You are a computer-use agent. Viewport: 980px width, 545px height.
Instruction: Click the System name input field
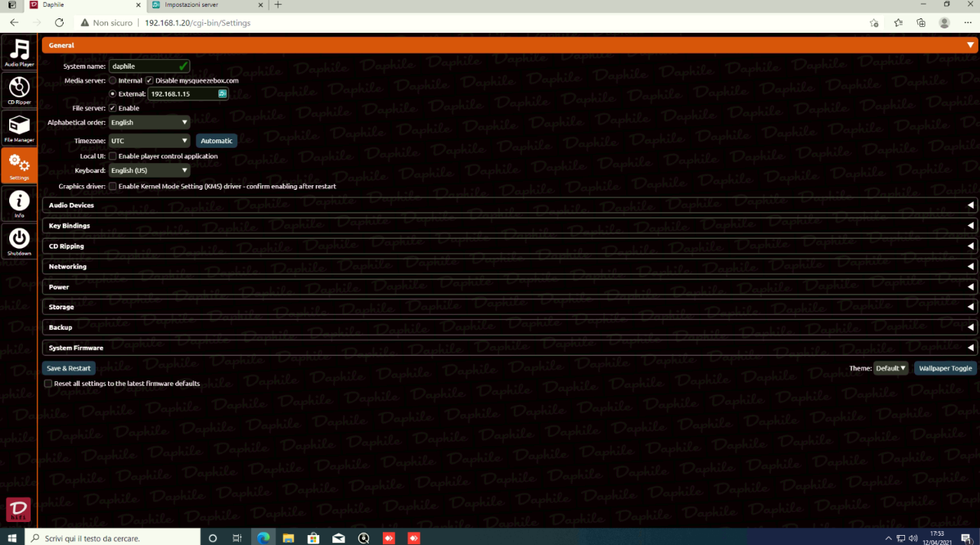(x=149, y=66)
